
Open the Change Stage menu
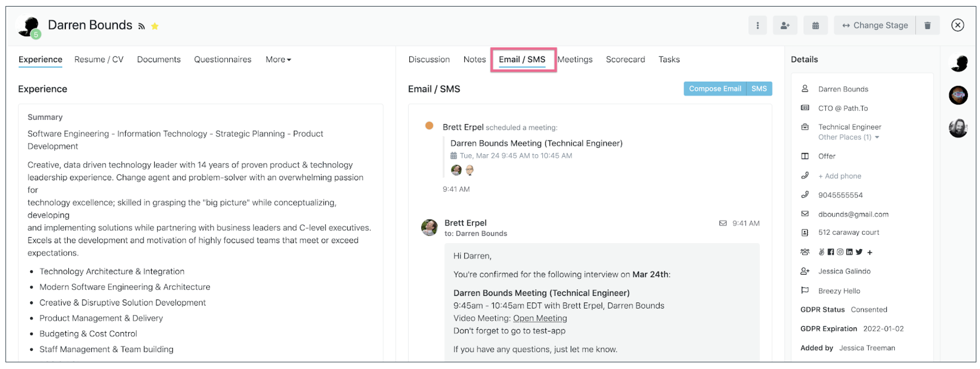(875, 25)
